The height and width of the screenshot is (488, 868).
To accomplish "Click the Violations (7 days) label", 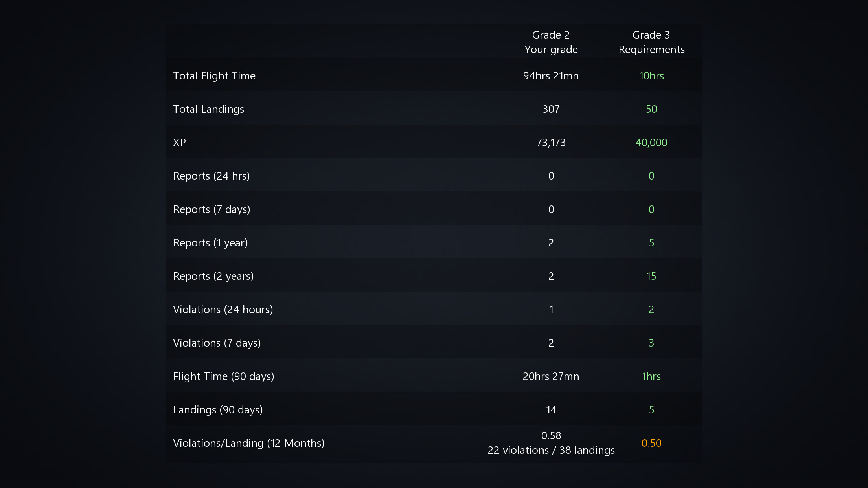I will (217, 343).
